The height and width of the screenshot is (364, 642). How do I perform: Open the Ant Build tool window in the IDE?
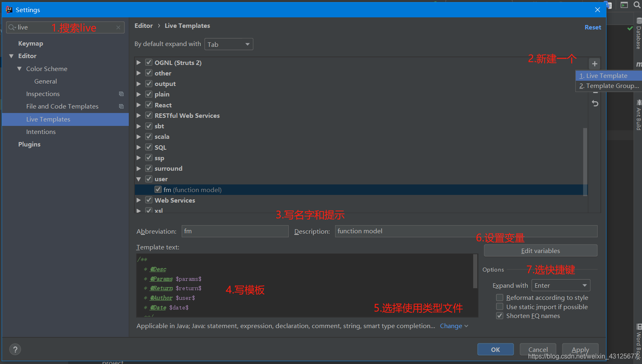point(638,115)
